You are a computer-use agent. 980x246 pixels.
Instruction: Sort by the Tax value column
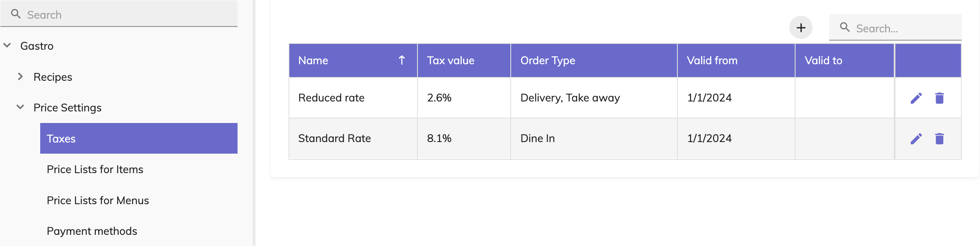click(451, 60)
